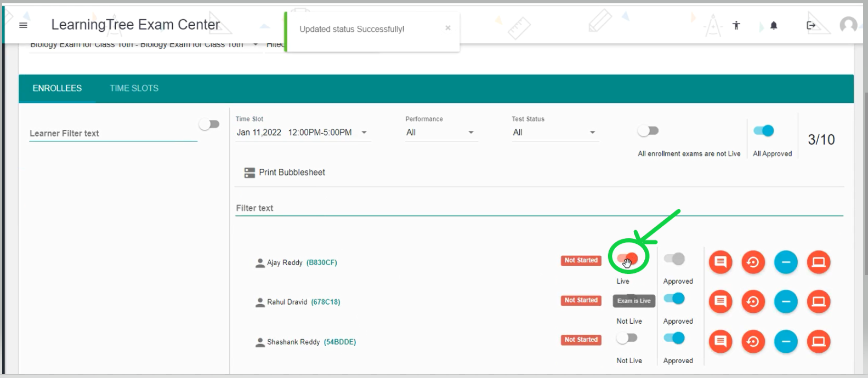The width and height of the screenshot is (868, 378).
Task: Switch to the Time Slots tab
Action: tap(134, 88)
